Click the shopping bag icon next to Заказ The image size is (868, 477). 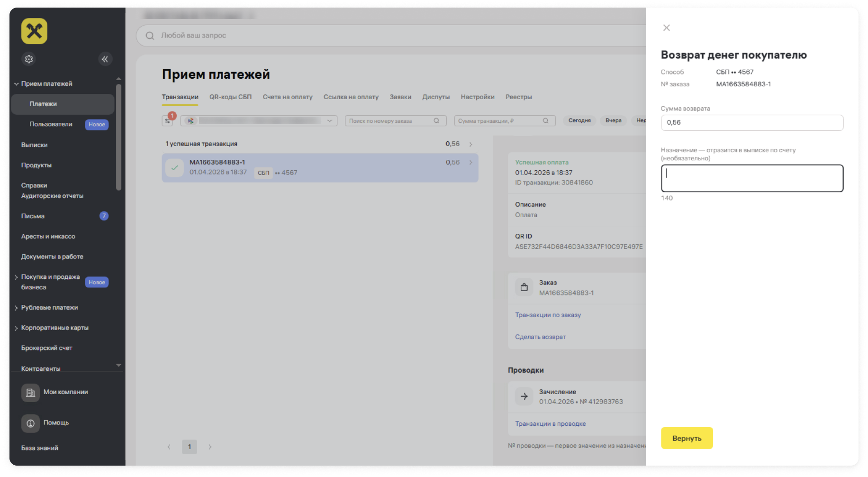click(x=524, y=287)
